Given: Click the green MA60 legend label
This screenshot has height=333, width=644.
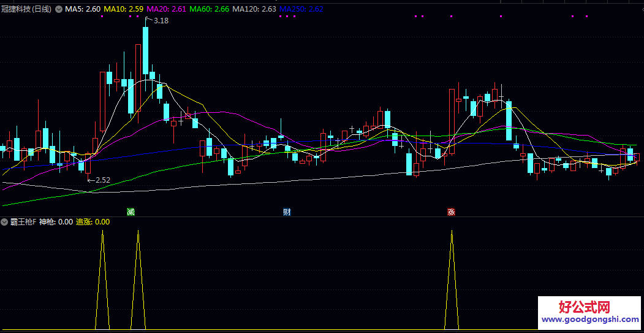Looking at the screenshot, I should coord(210,9).
